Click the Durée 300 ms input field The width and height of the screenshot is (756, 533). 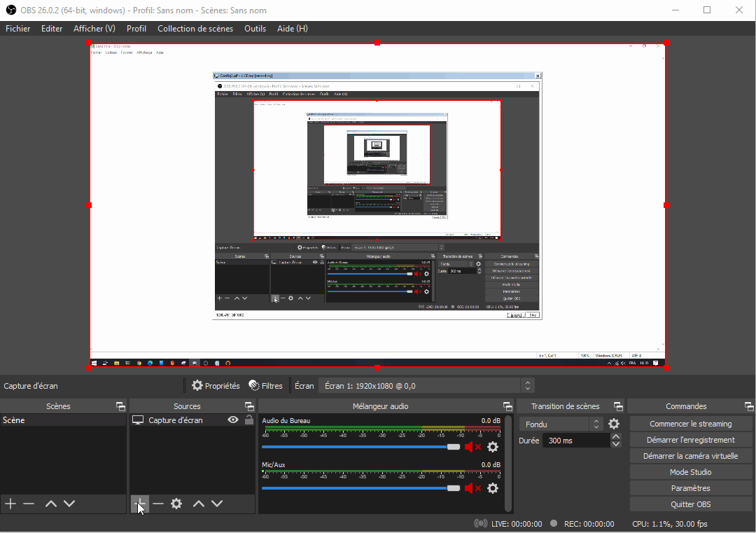pyautogui.click(x=576, y=441)
